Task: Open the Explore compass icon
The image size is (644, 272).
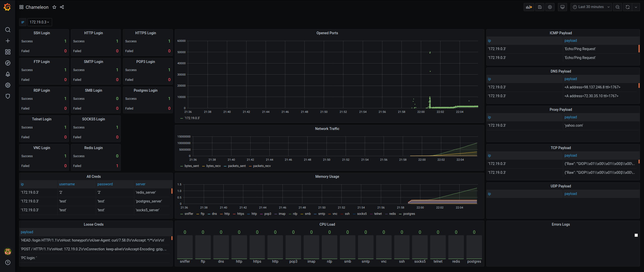Action: 8,63
